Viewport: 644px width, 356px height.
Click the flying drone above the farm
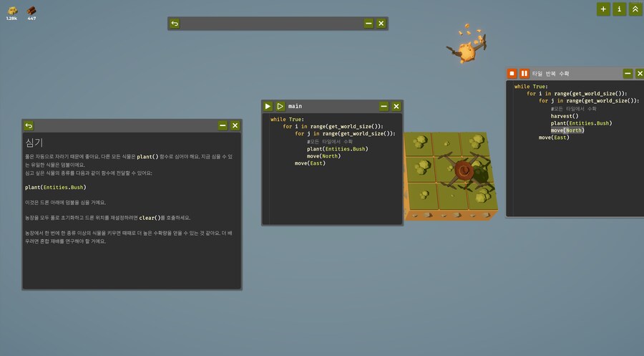467,52
